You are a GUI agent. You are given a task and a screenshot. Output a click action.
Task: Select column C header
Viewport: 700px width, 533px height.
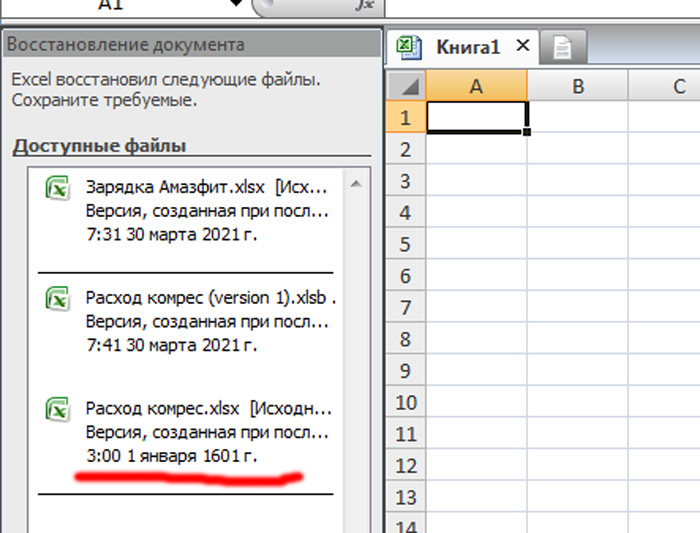[678, 87]
